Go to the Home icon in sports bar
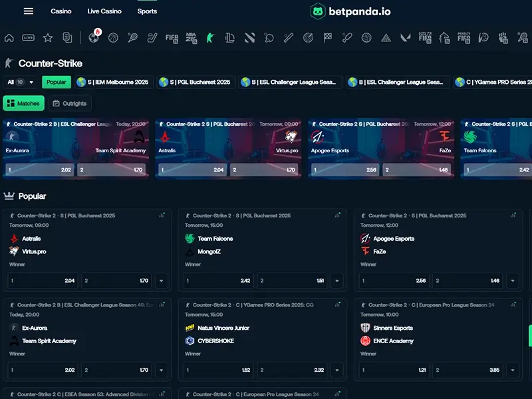The height and width of the screenshot is (399, 532). pos(9,38)
